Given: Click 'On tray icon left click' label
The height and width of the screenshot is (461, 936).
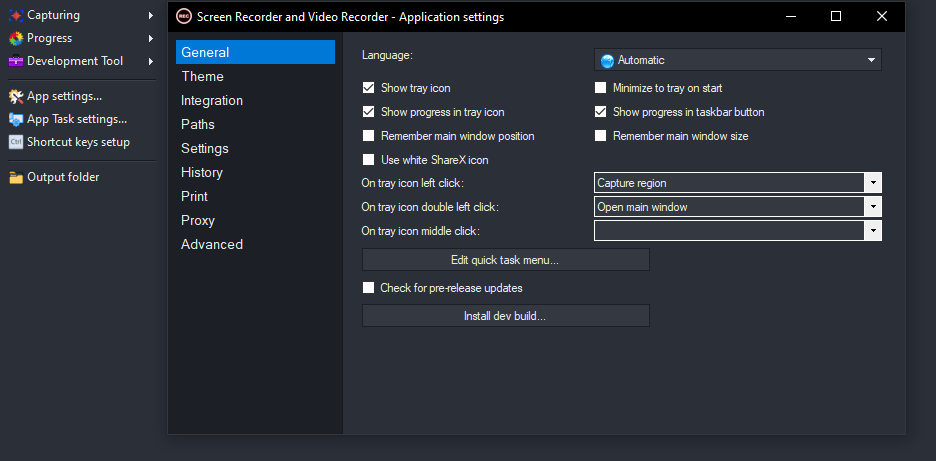Looking at the screenshot, I should [x=412, y=183].
